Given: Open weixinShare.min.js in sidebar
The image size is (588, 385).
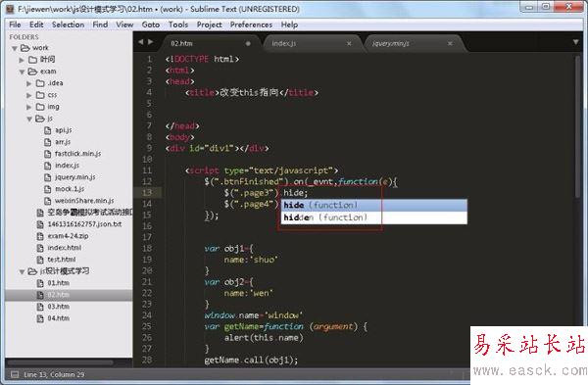Looking at the screenshot, I should click(x=84, y=201).
